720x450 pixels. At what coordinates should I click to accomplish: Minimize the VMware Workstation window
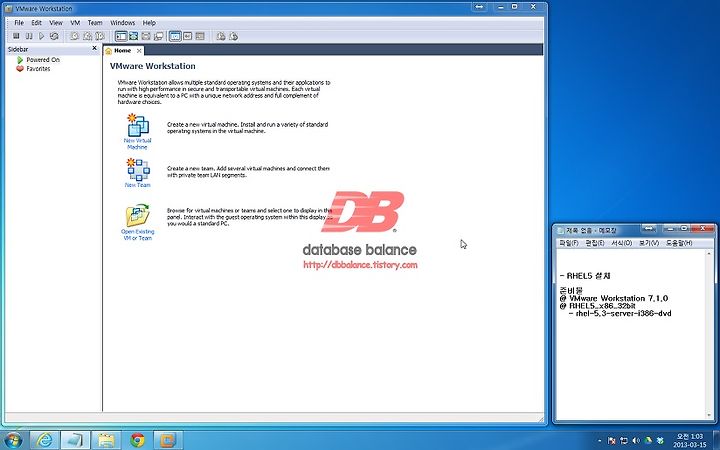tap(501, 7)
